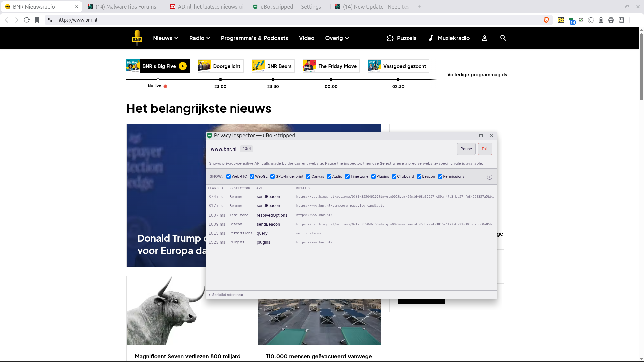Viewport: 644px width, 362px height.
Task: Click the browser address bar URL
Action: pos(77,20)
